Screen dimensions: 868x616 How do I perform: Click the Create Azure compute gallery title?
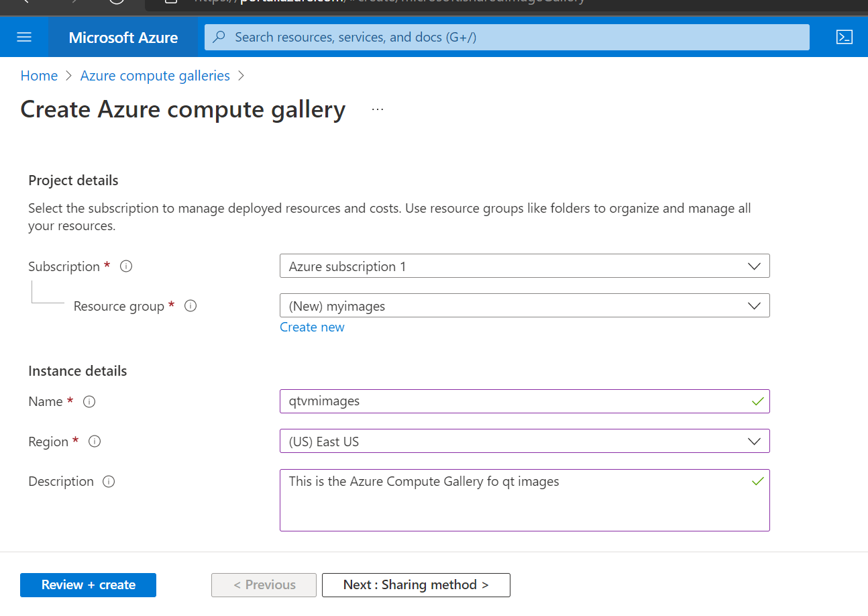(183, 109)
